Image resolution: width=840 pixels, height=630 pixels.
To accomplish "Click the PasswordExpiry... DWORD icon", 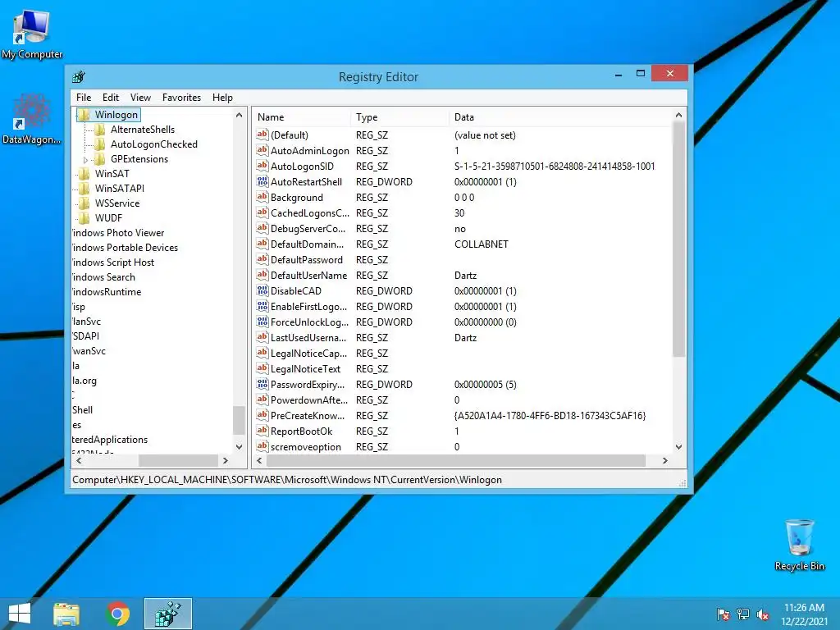I will 262,384.
